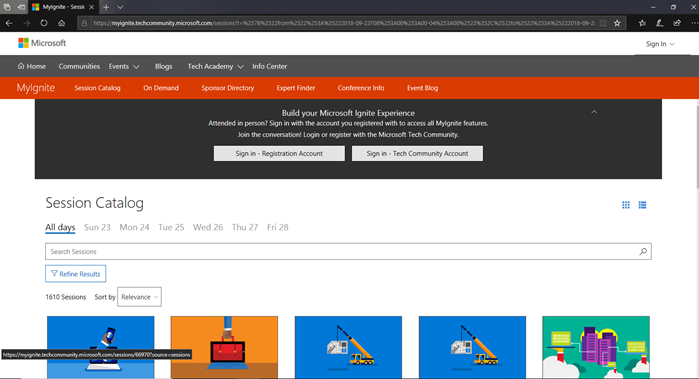Switch to grid view icon

click(626, 205)
